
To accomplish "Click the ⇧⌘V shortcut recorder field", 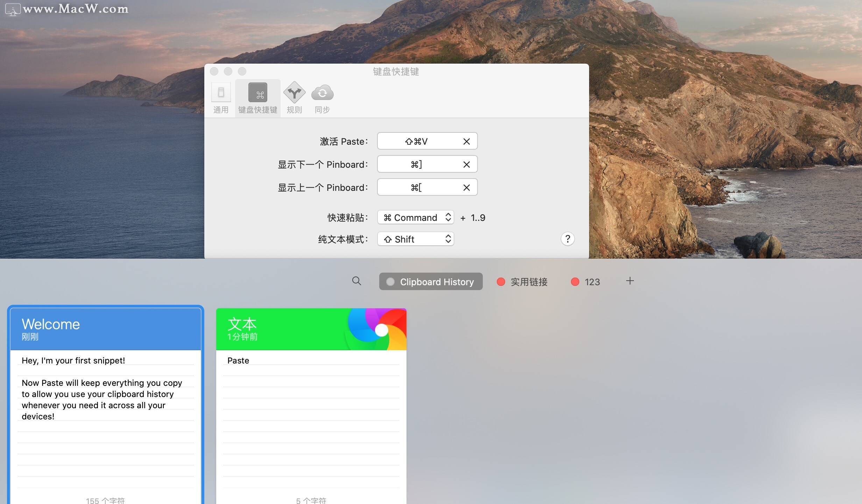I will tap(427, 141).
